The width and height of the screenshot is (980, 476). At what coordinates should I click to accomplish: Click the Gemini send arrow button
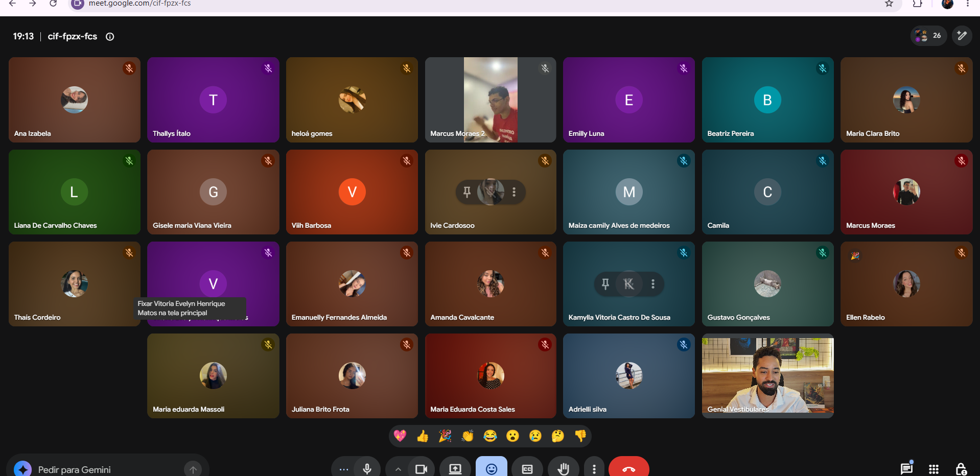pos(193,469)
